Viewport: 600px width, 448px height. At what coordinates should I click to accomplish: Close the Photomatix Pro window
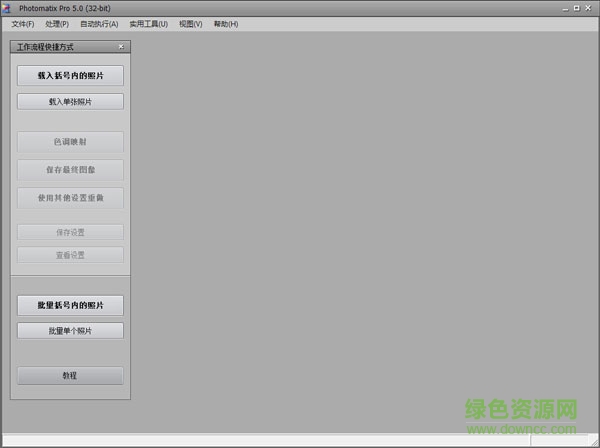(588, 8)
